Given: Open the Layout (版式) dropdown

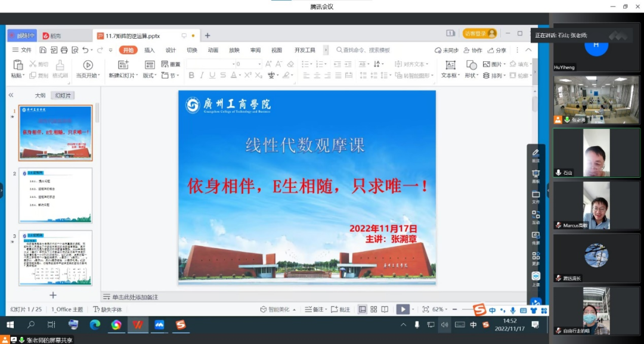Looking at the screenshot, I should (150, 76).
